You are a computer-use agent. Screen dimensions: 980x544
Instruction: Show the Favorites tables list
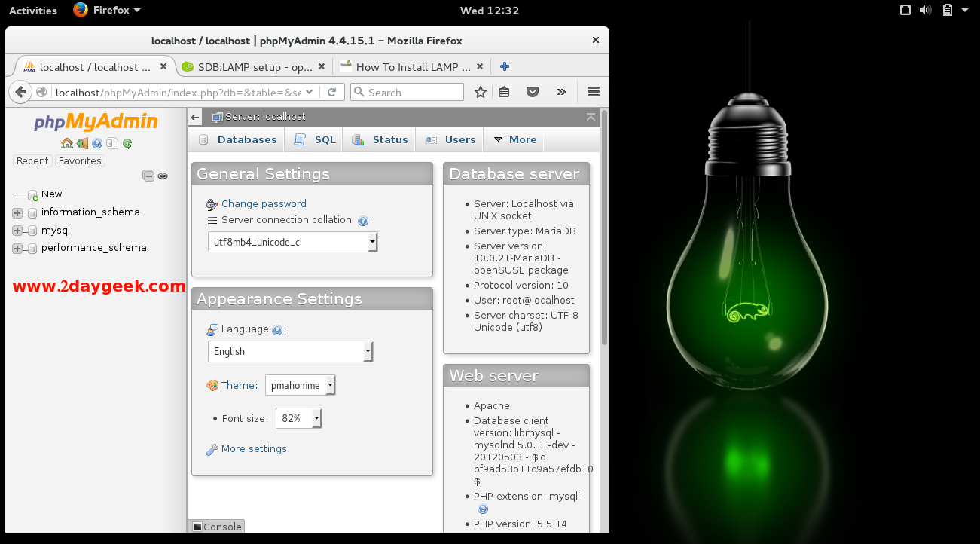pyautogui.click(x=80, y=161)
